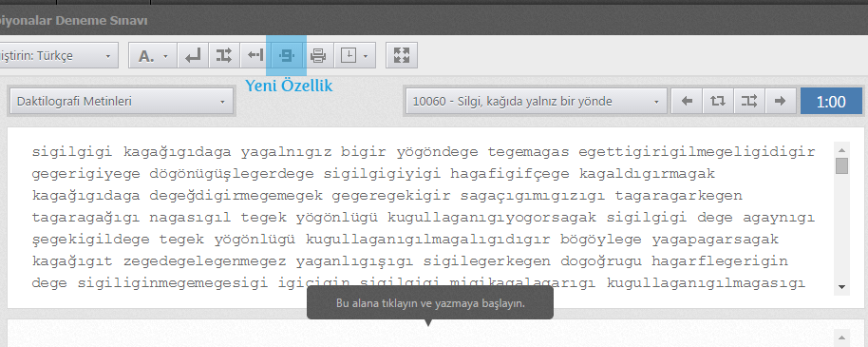Image resolution: width=868 pixels, height=347 pixels.
Task: Open the Türkçe language dropdown
Action: point(58,55)
